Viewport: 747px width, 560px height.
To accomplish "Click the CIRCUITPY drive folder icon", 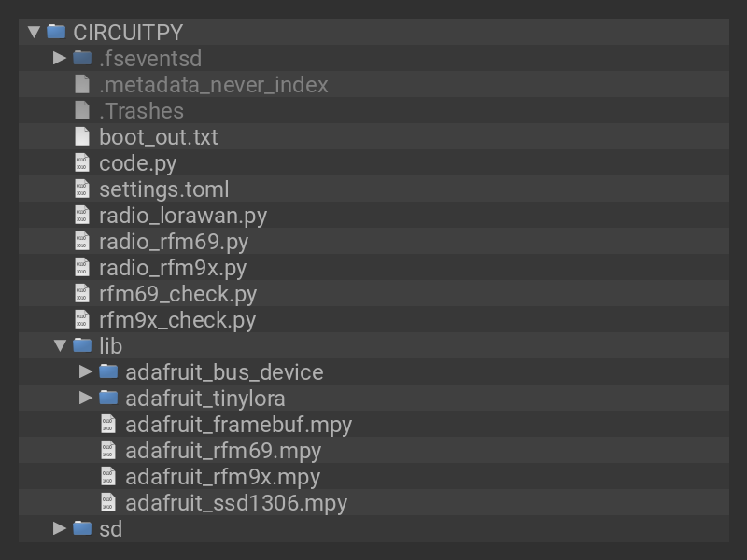I will click(56, 32).
